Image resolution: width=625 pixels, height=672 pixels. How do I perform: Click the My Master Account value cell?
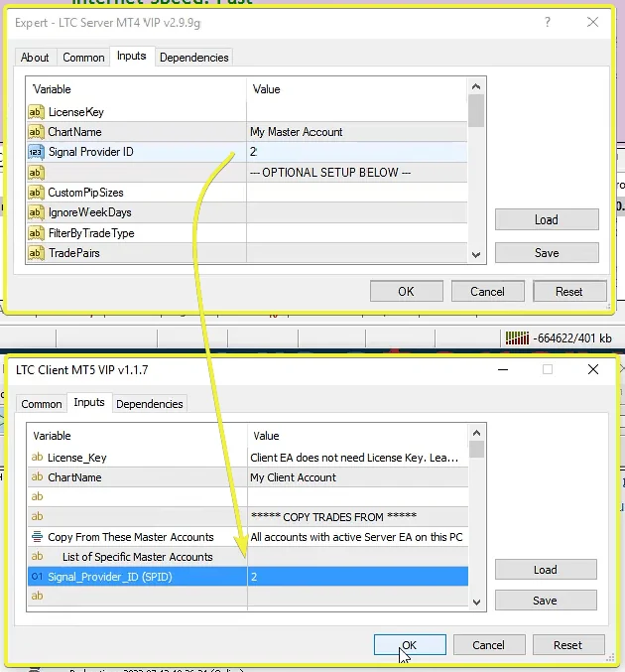[357, 132]
